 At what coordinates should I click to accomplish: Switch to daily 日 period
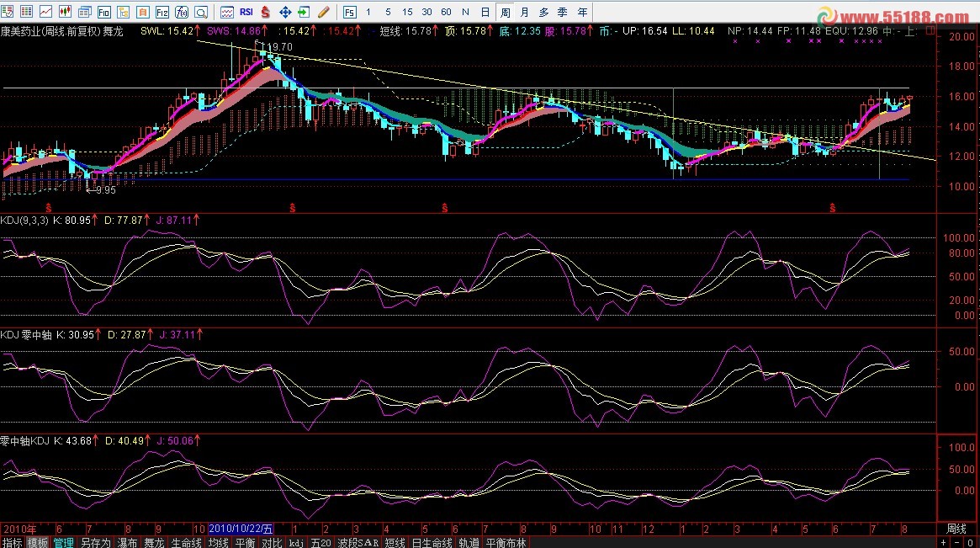point(485,12)
